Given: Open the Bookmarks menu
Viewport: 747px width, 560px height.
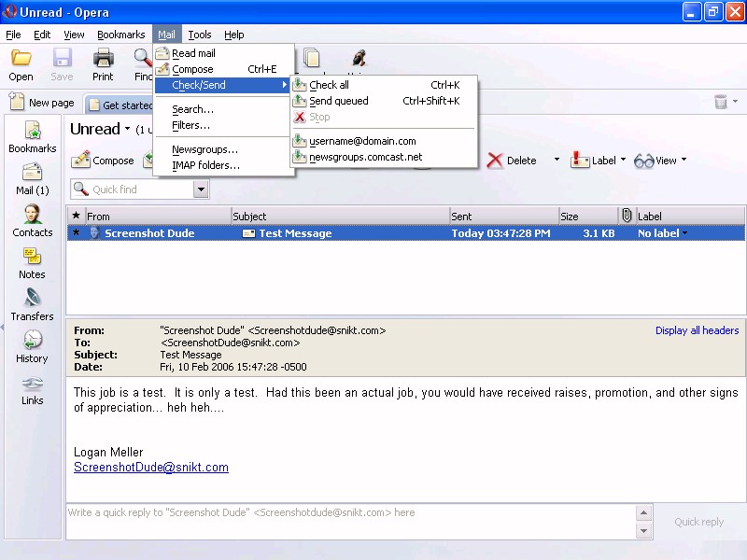Looking at the screenshot, I should pyautogui.click(x=121, y=35).
